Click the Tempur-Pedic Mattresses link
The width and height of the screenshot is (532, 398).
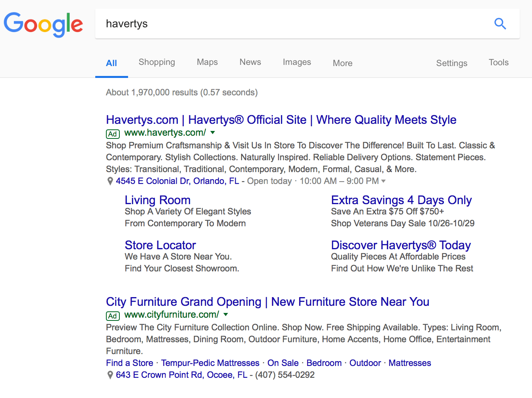pyautogui.click(x=210, y=363)
